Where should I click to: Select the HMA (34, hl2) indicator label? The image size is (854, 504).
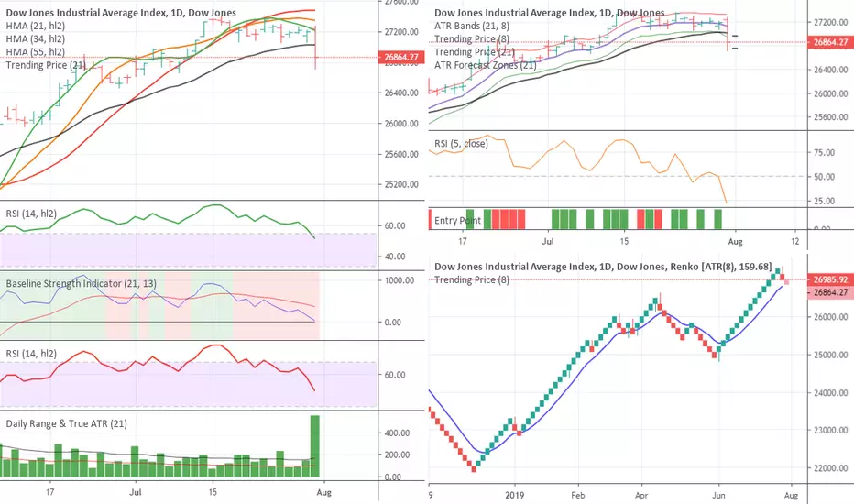[36, 38]
